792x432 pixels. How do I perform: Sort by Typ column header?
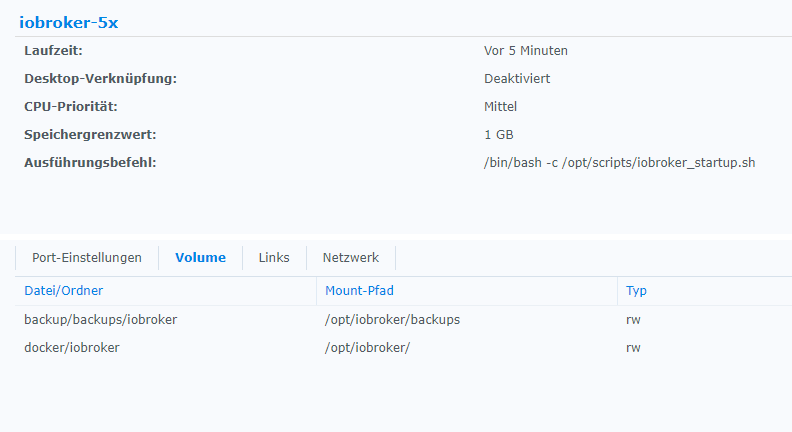pyautogui.click(x=636, y=291)
